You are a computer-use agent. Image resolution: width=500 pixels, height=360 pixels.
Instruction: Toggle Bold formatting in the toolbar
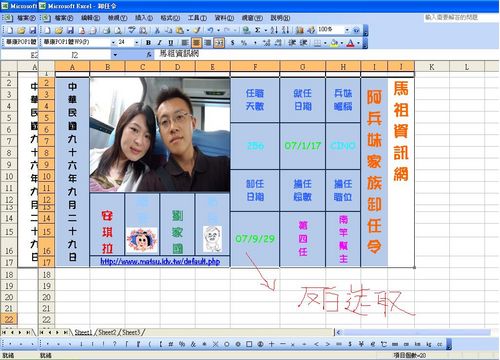click(x=148, y=43)
